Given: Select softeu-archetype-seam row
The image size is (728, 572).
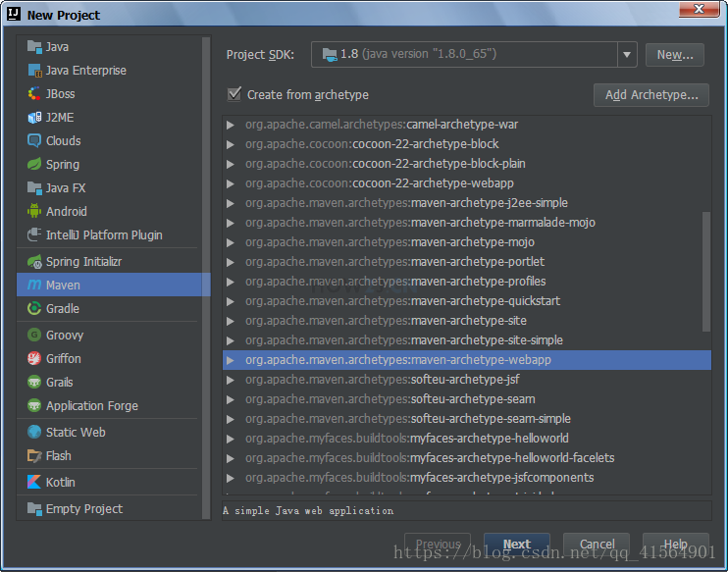Looking at the screenshot, I should pyautogui.click(x=467, y=399).
